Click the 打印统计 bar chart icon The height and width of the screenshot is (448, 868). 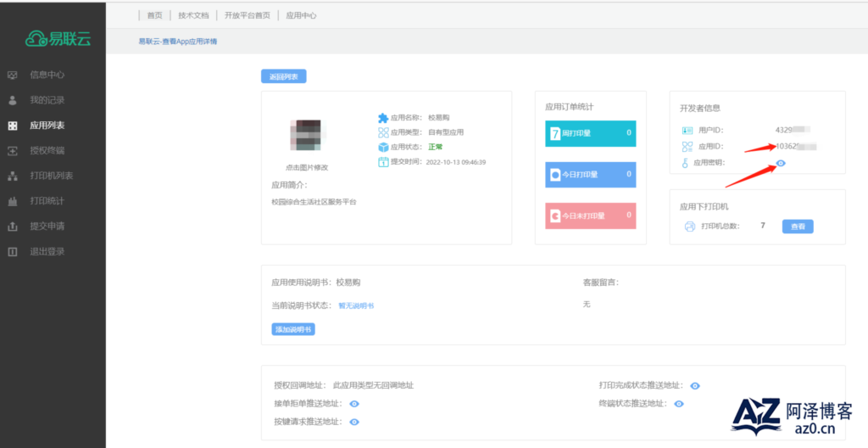(13, 201)
